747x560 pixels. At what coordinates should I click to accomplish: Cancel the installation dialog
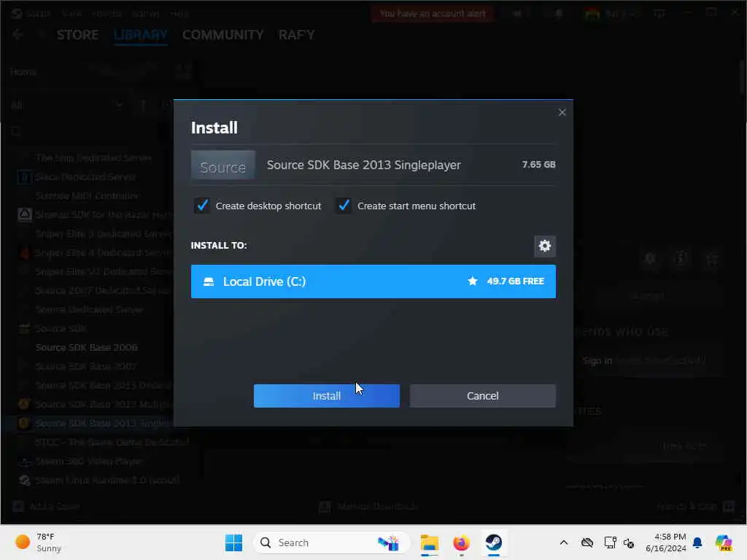tap(482, 396)
